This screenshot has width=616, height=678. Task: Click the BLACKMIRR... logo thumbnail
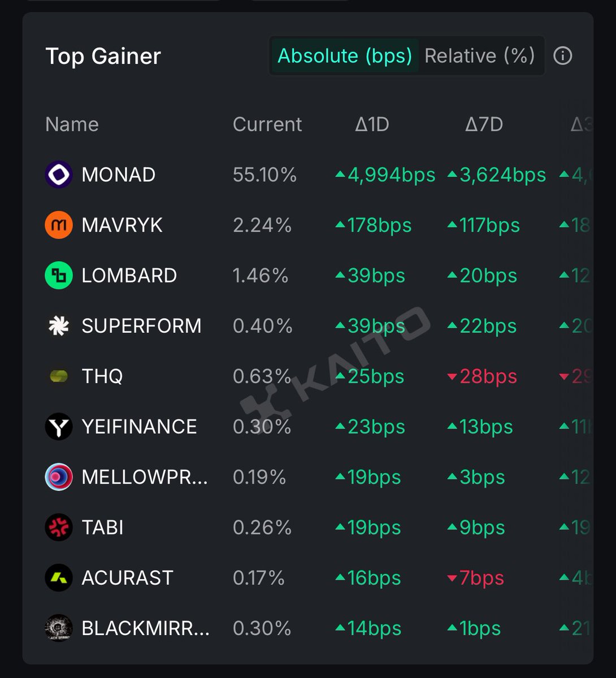click(x=59, y=628)
